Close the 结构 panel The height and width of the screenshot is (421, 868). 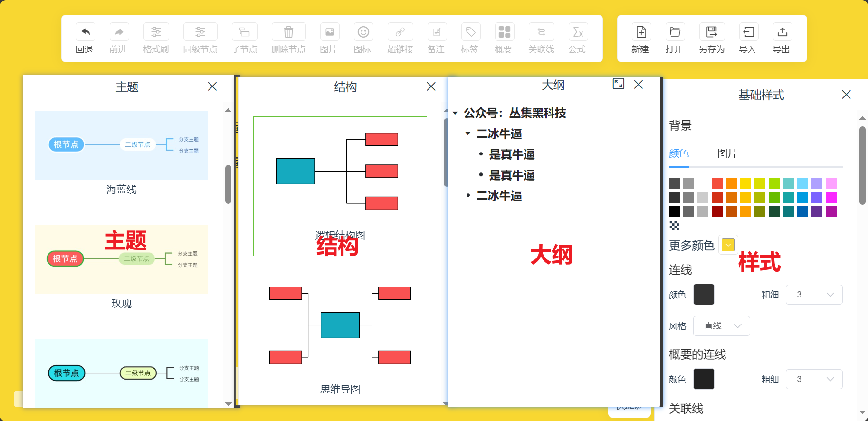(x=431, y=86)
